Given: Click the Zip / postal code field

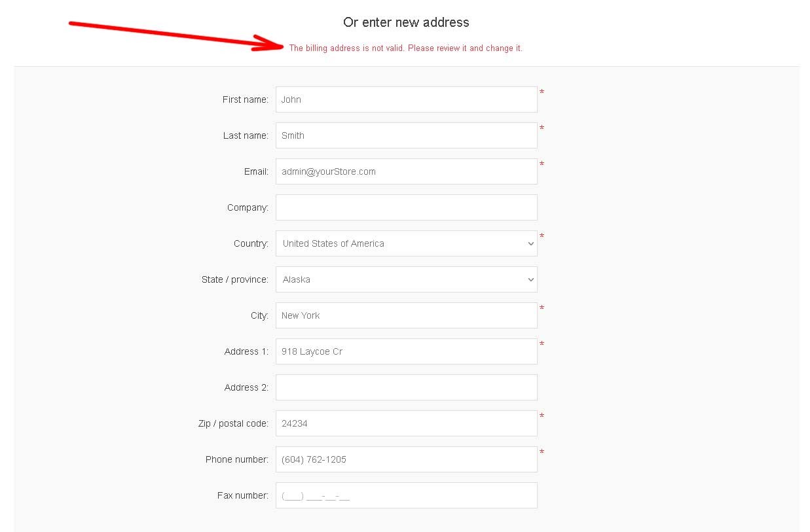Looking at the screenshot, I should [x=406, y=423].
